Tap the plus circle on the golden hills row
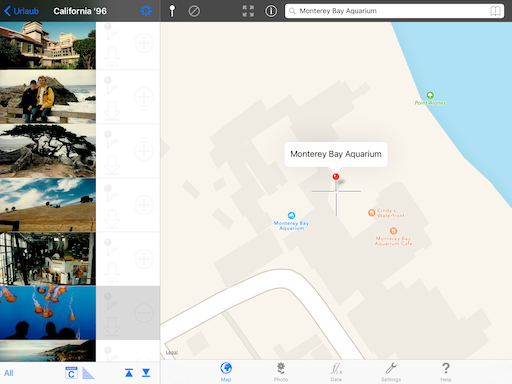The image size is (512, 384). click(144, 205)
